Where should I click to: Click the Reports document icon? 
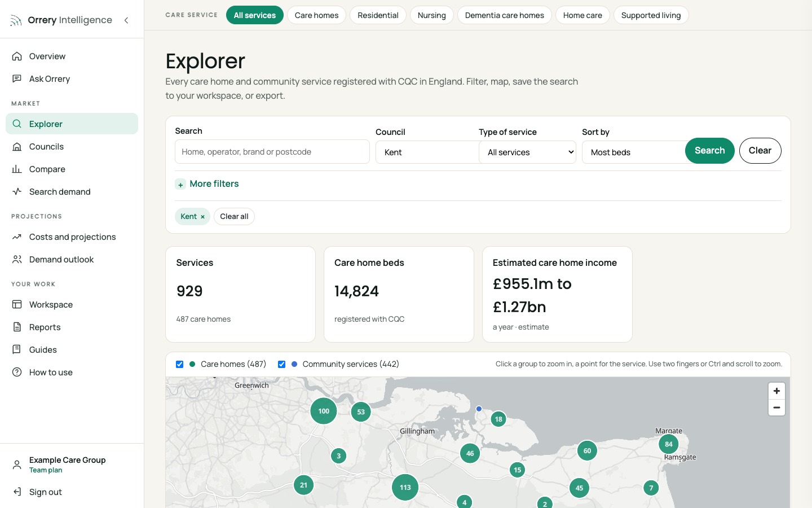pos(17,327)
